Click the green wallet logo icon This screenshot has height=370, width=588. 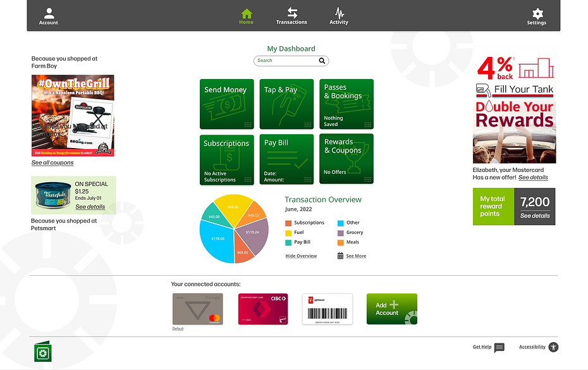tap(43, 352)
